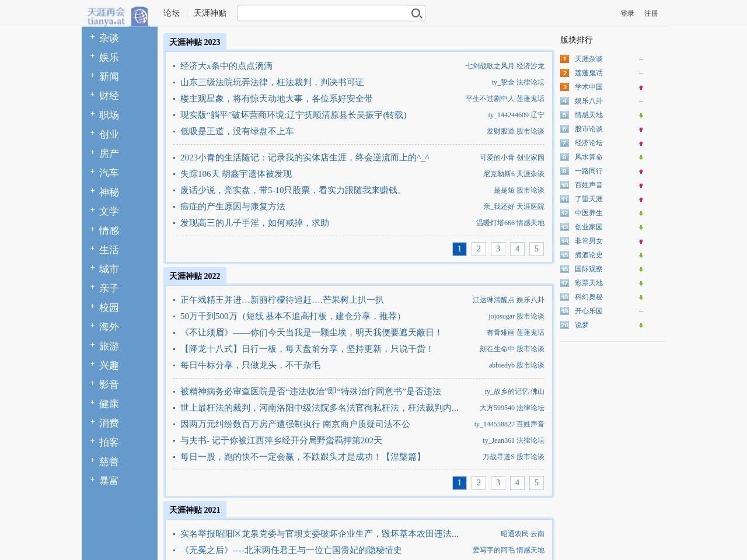747x560 pixels.
Task: Open the 暴富 sidebar category
Action: (109, 481)
